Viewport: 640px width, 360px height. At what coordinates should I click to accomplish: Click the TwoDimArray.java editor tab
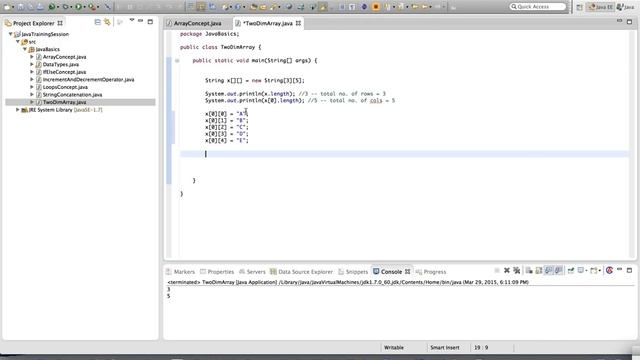pos(268,23)
